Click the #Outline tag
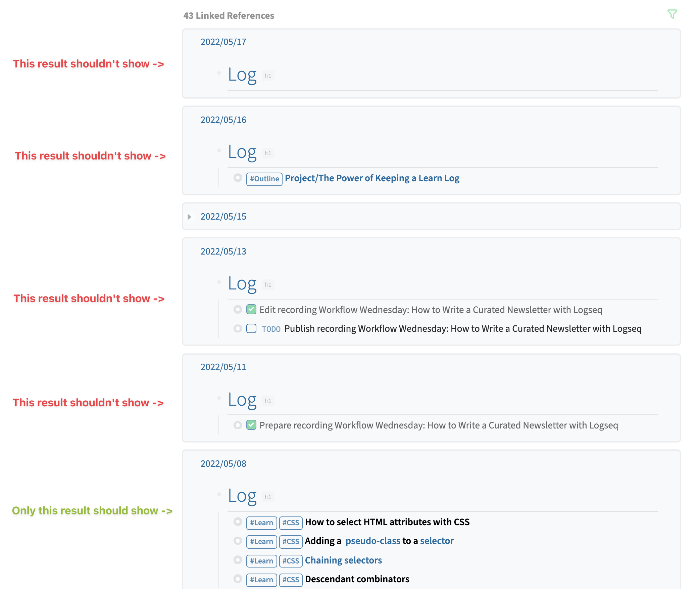The width and height of the screenshot is (700, 589). [264, 179]
